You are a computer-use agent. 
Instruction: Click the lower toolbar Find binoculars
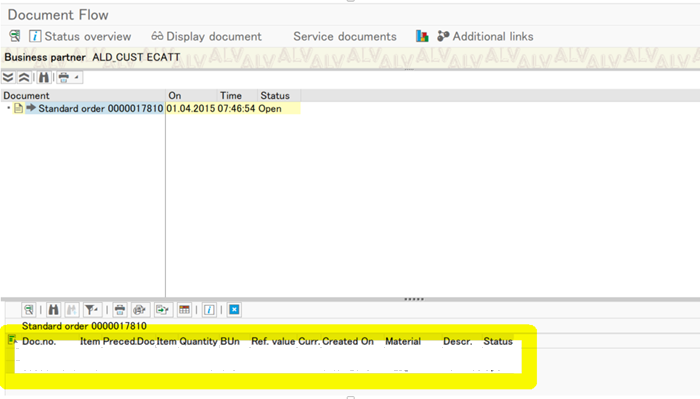53,309
